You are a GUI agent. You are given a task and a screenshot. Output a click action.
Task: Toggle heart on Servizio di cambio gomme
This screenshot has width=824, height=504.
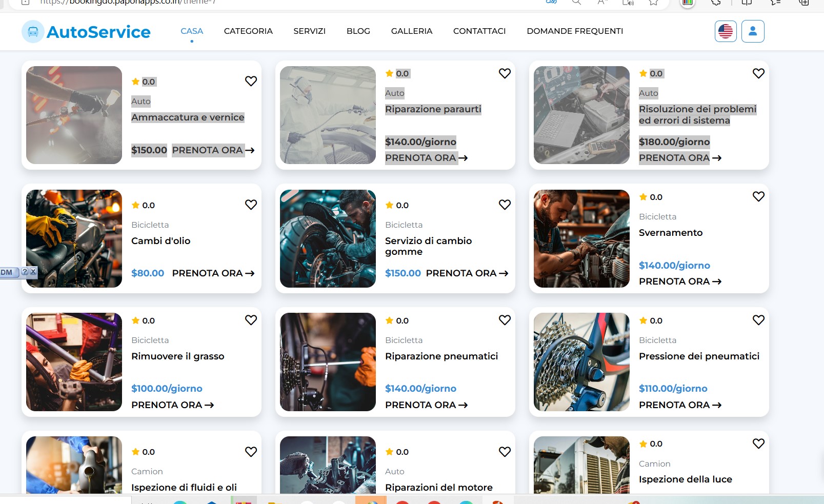[505, 205]
